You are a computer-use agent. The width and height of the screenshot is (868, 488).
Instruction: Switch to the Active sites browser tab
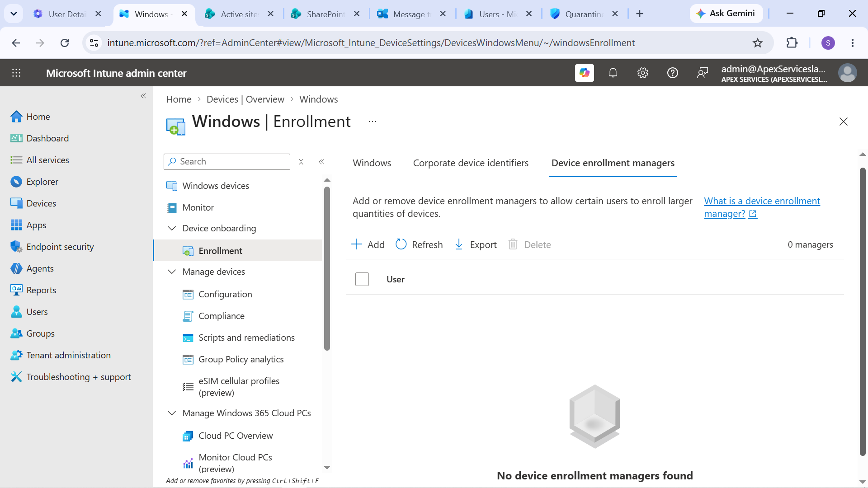pyautogui.click(x=239, y=14)
